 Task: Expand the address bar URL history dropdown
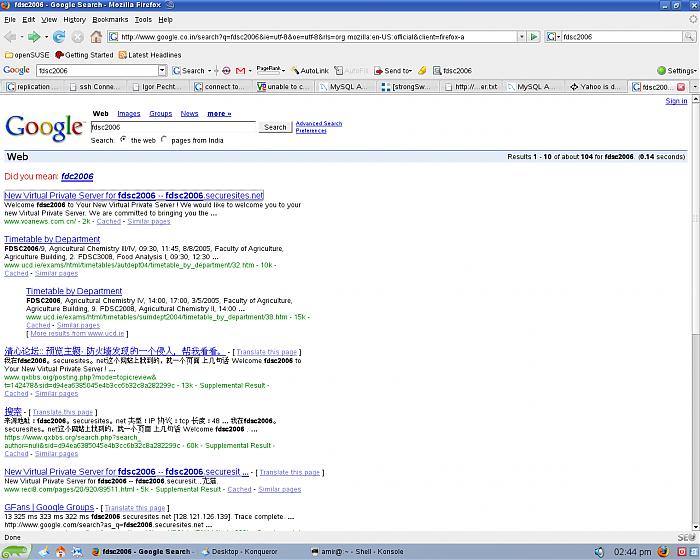(x=521, y=37)
